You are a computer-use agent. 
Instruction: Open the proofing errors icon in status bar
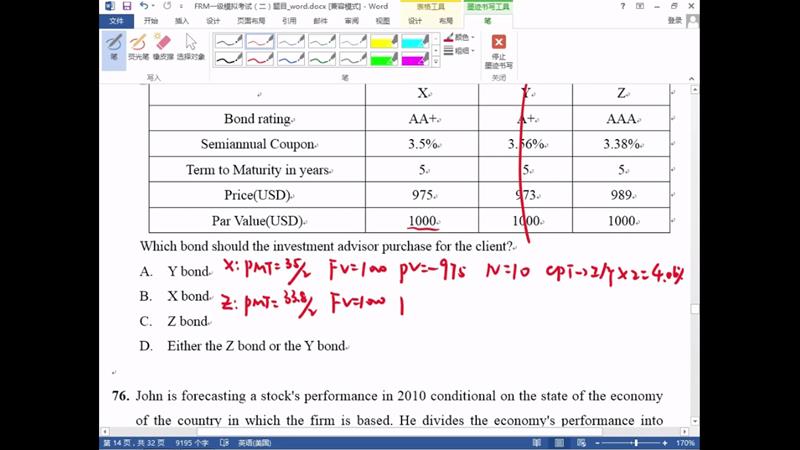[x=224, y=443]
